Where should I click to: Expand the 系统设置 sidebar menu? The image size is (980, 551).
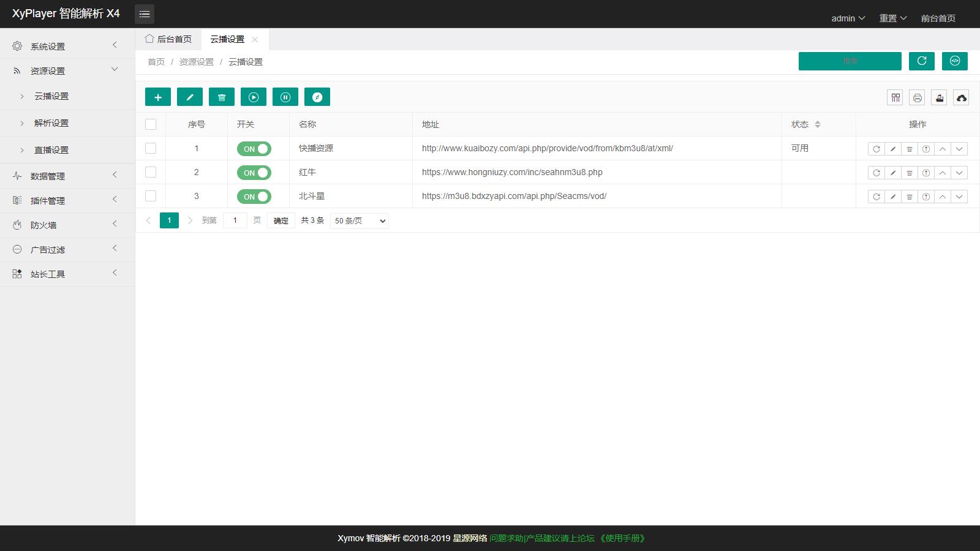pyautogui.click(x=66, y=46)
